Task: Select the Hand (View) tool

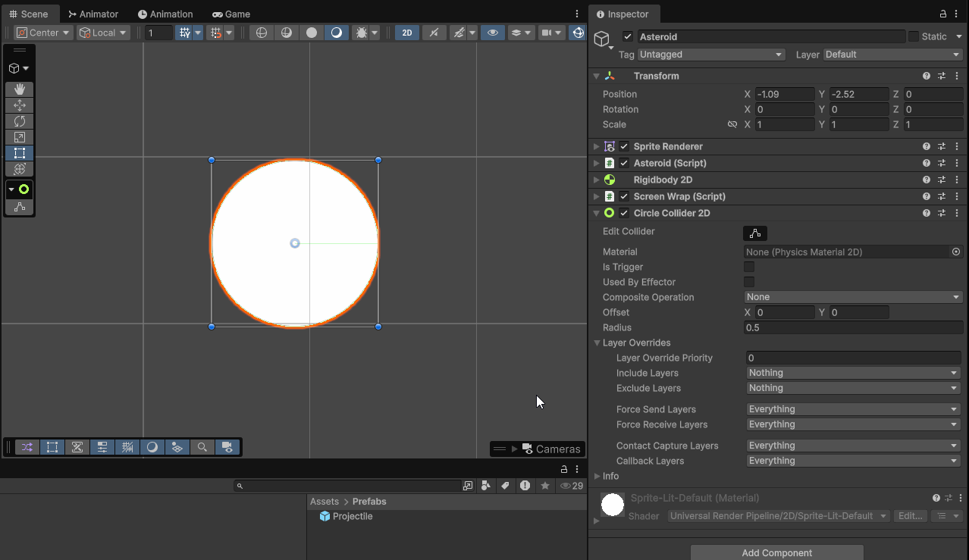Action: pos(20,89)
